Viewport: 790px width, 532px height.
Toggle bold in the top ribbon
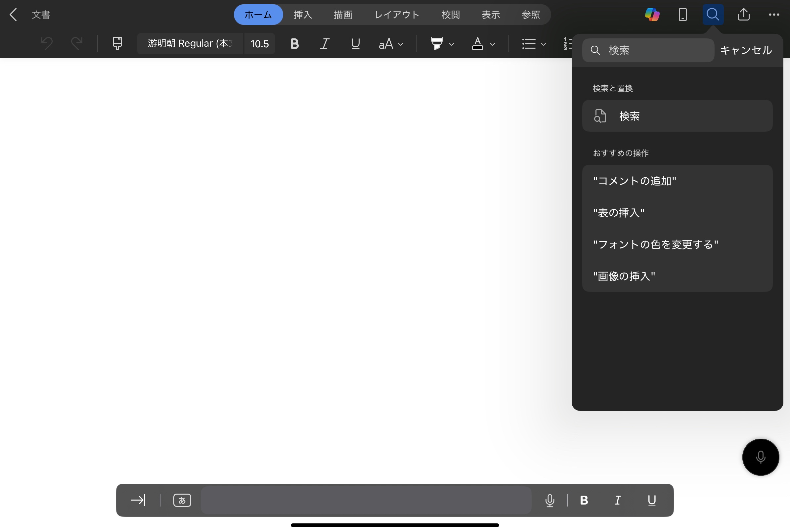click(294, 44)
